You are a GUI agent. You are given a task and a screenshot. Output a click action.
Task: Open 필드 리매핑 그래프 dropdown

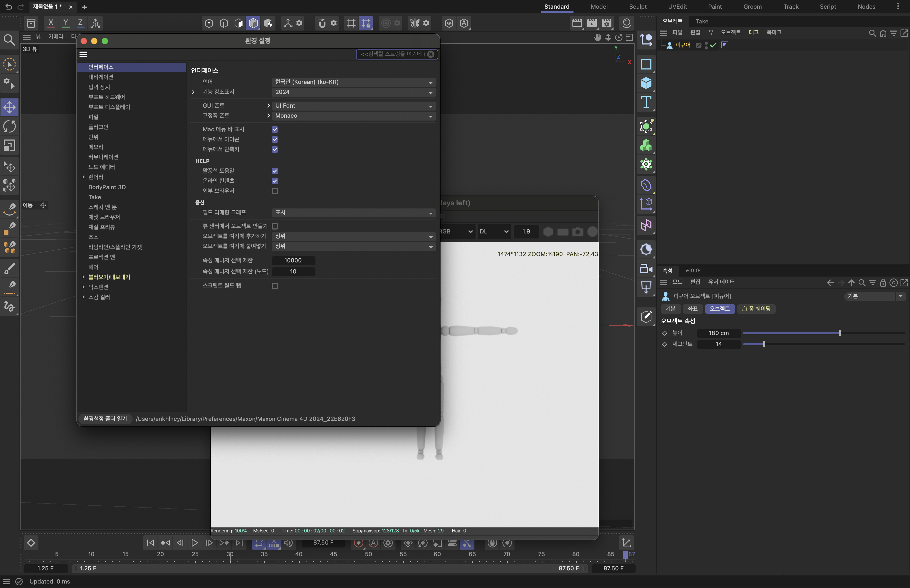pos(353,212)
